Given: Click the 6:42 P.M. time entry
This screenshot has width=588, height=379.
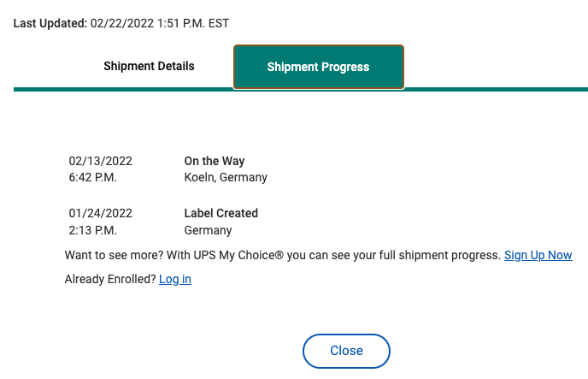Looking at the screenshot, I should click(92, 177).
